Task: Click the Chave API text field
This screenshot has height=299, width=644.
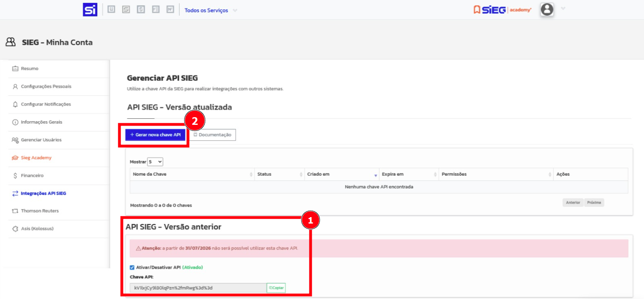Action: 198,288
